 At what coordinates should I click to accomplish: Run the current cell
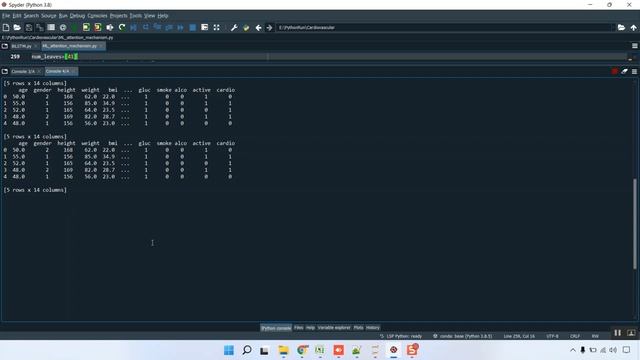(86, 27)
